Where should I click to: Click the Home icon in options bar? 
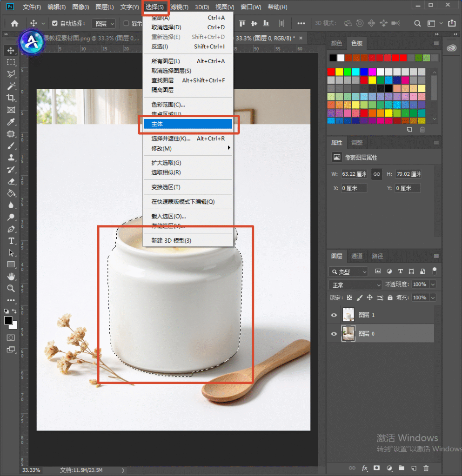(14, 23)
